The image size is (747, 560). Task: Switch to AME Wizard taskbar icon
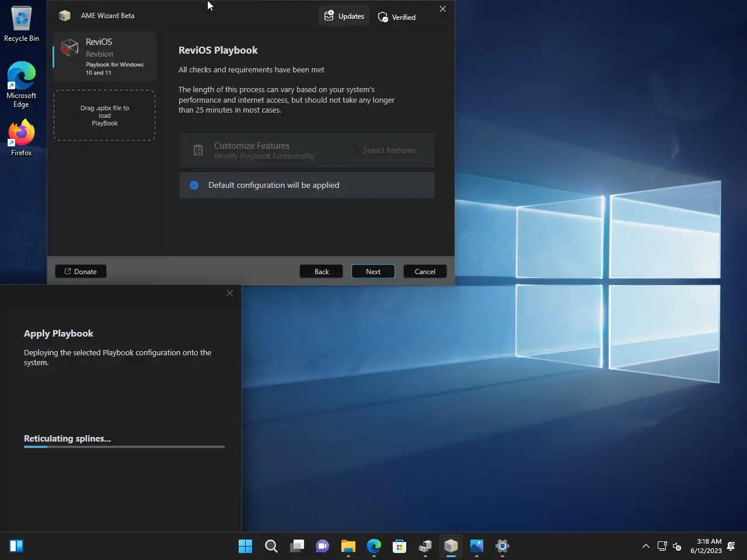[451, 546]
